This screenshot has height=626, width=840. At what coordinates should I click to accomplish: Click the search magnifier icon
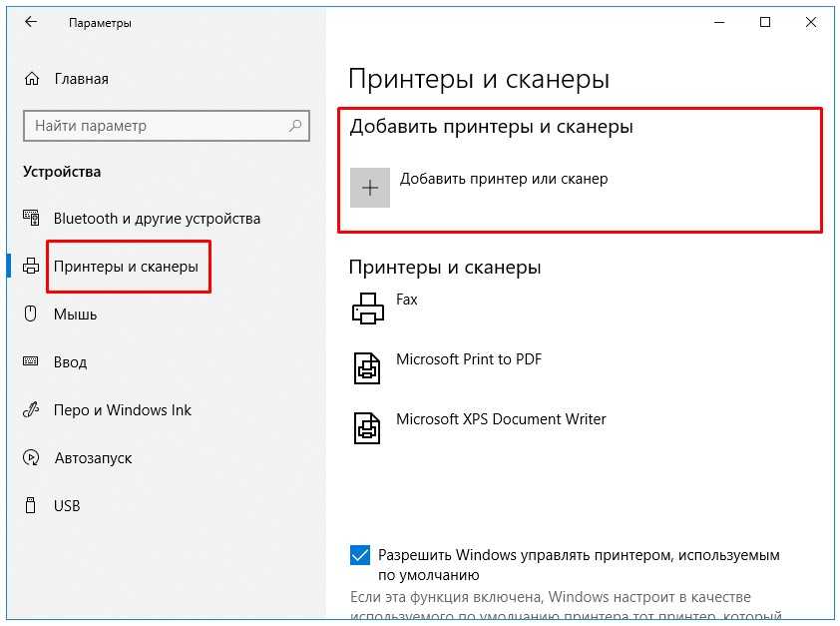click(x=294, y=126)
